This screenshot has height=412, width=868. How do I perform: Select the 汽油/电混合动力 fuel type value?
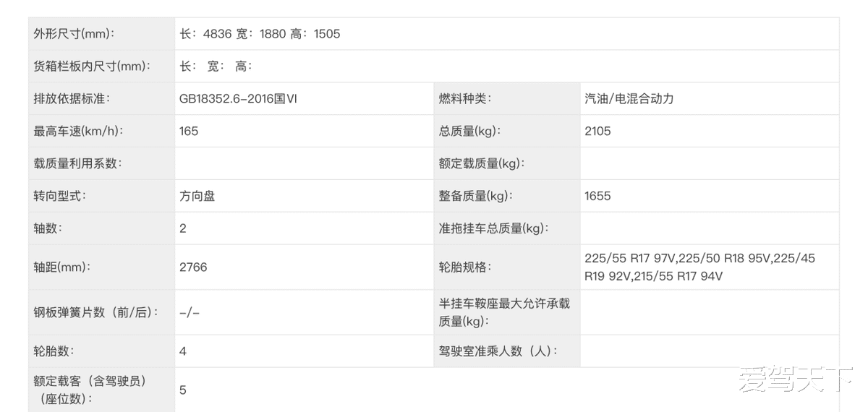(629, 98)
